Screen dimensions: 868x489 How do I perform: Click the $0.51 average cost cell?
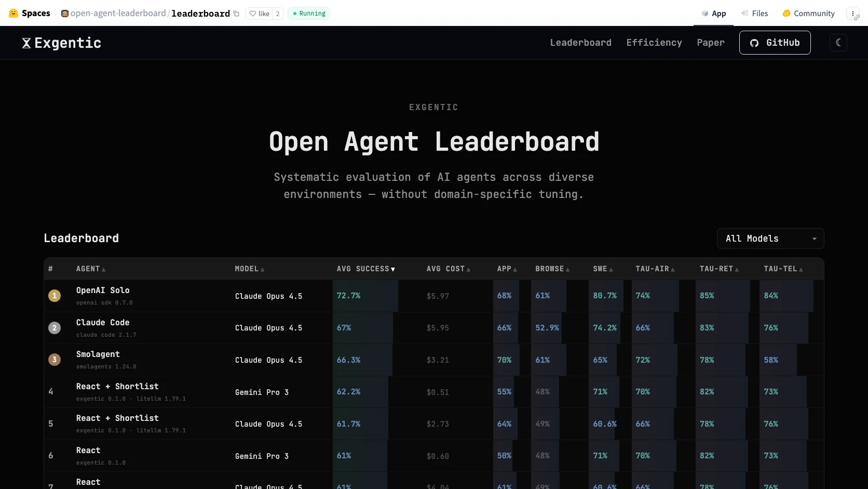coord(438,392)
